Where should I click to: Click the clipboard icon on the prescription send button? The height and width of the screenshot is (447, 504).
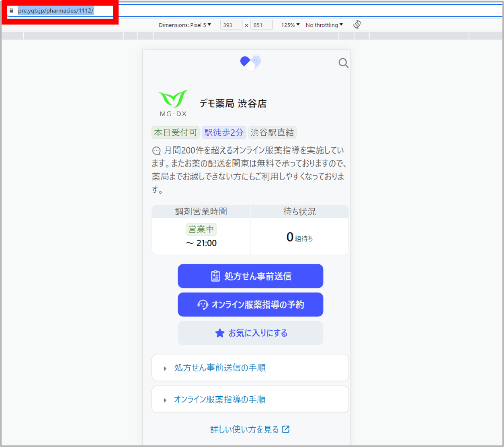tap(216, 276)
